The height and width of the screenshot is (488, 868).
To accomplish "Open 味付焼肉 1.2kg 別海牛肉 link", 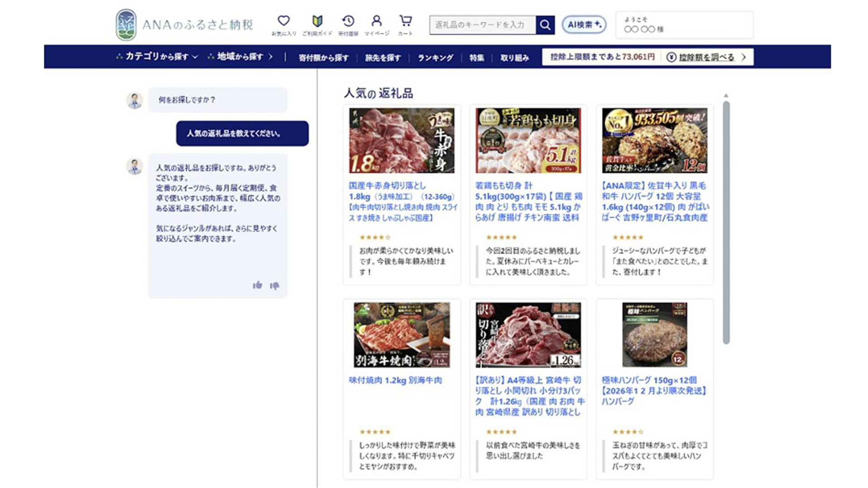I will (x=396, y=380).
